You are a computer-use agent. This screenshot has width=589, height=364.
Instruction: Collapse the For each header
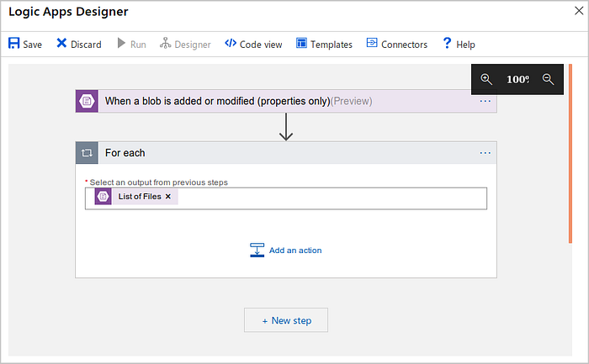[286, 153]
